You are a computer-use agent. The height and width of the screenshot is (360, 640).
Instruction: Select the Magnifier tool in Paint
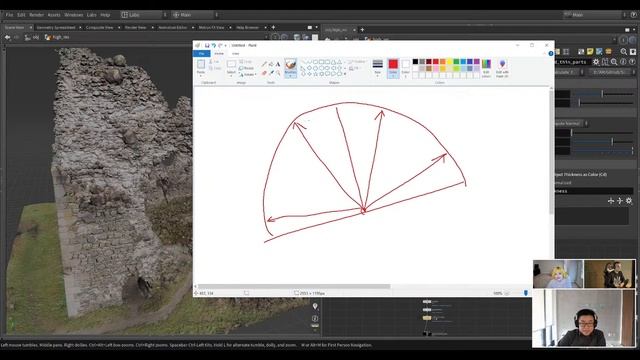coord(278,73)
